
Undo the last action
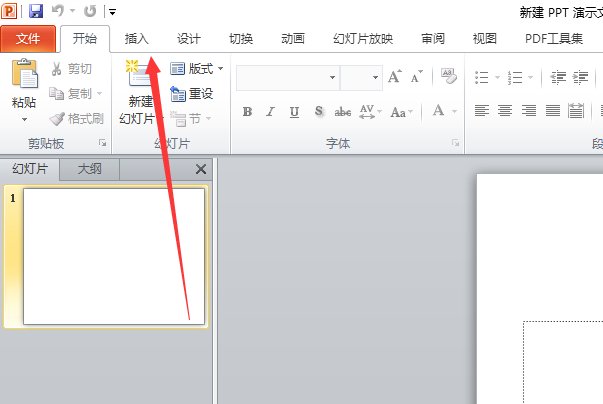[x=58, y=11]
